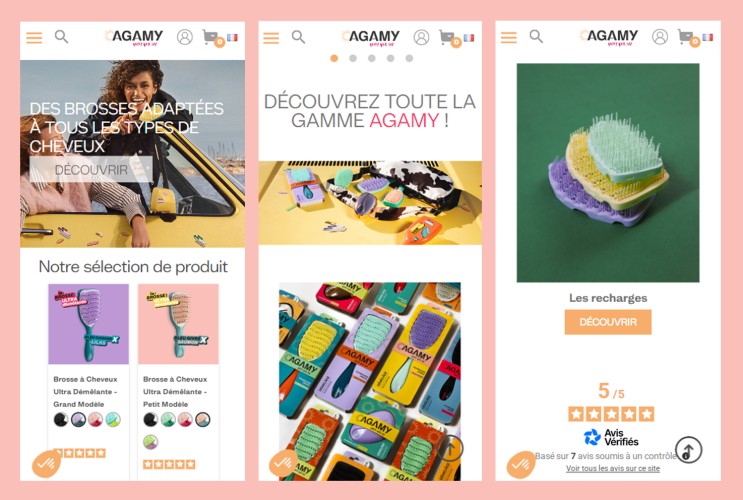Select the last carousel pagination dot
743x500 pixels.
(x=409, y=58)
